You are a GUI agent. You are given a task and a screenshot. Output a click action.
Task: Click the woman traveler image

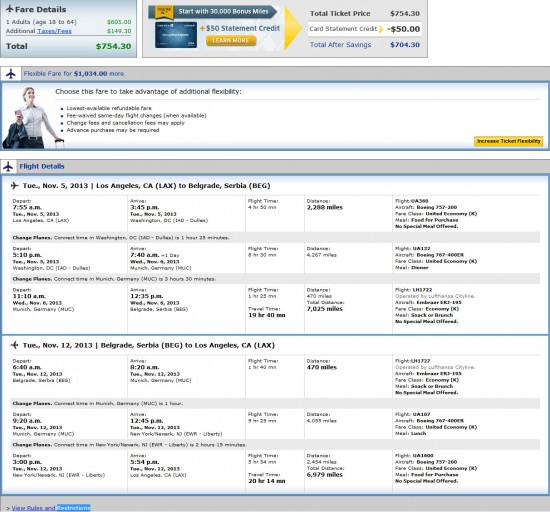(x=32, y=118)
